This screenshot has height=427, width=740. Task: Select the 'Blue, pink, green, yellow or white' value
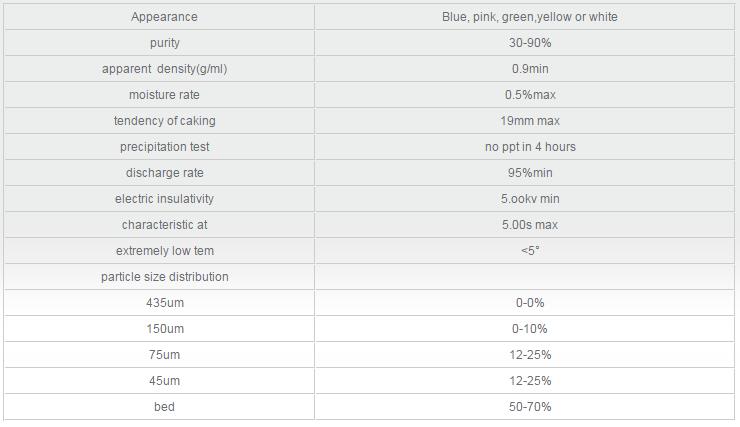530,17
